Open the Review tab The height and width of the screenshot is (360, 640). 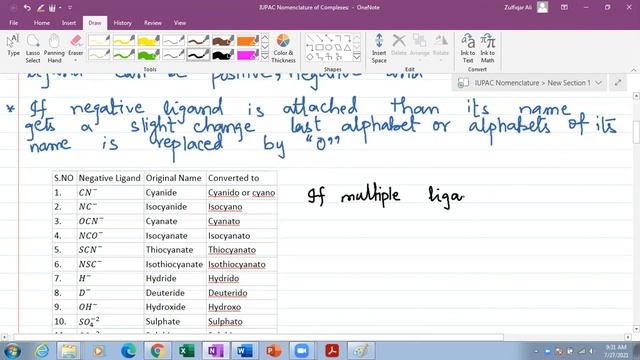coord(153,23)
